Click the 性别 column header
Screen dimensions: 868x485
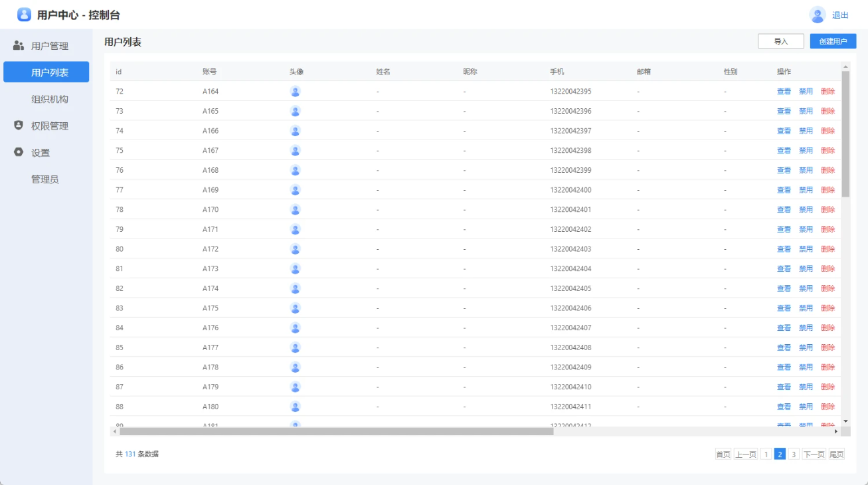click(x=731, y=72)
